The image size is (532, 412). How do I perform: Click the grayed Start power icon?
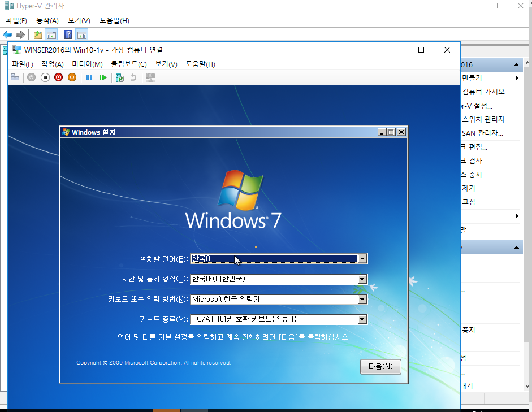pos(31,77)
